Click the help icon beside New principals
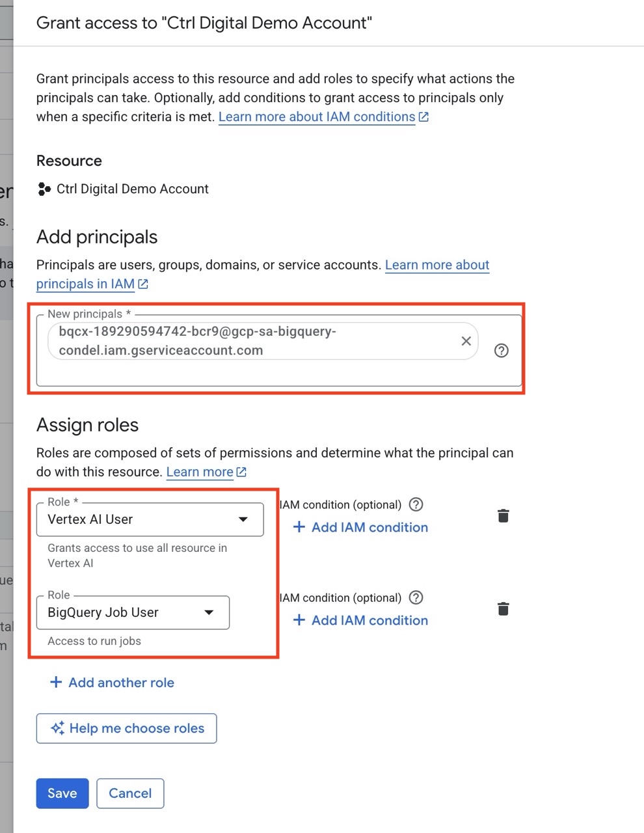 tap(501, 351)
